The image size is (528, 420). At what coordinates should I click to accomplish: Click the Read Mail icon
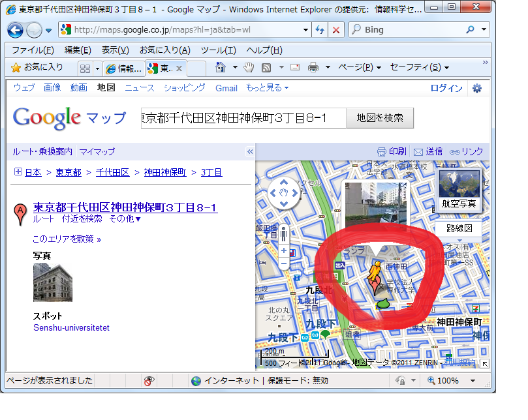tap(295, 68)
